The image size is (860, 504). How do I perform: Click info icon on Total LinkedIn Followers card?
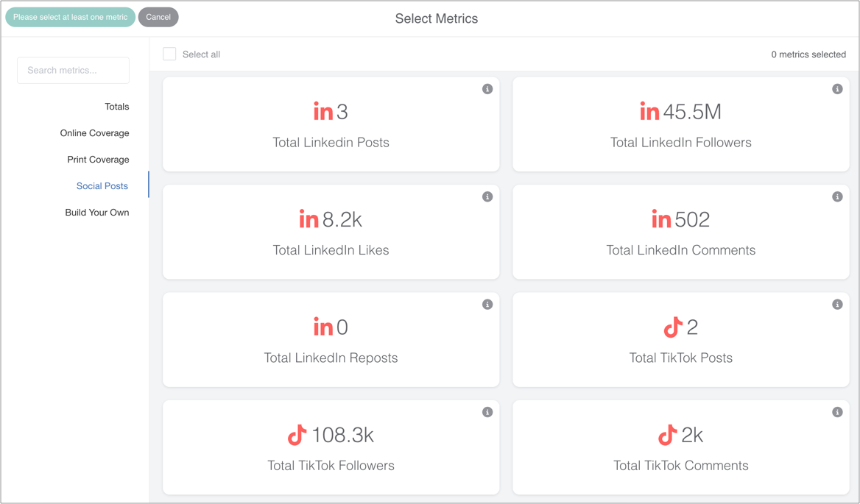(x=837, y=89)
